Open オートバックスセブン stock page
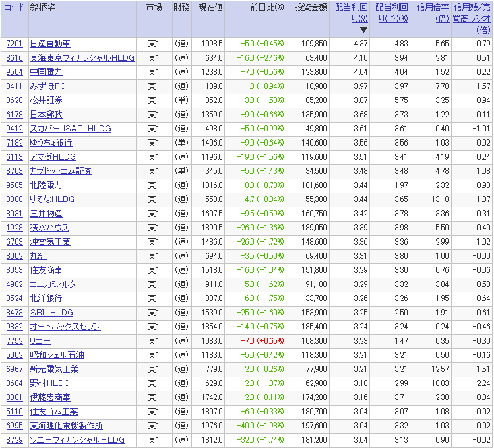This screenshot has height=448, width=494. [x=65, y=327]
